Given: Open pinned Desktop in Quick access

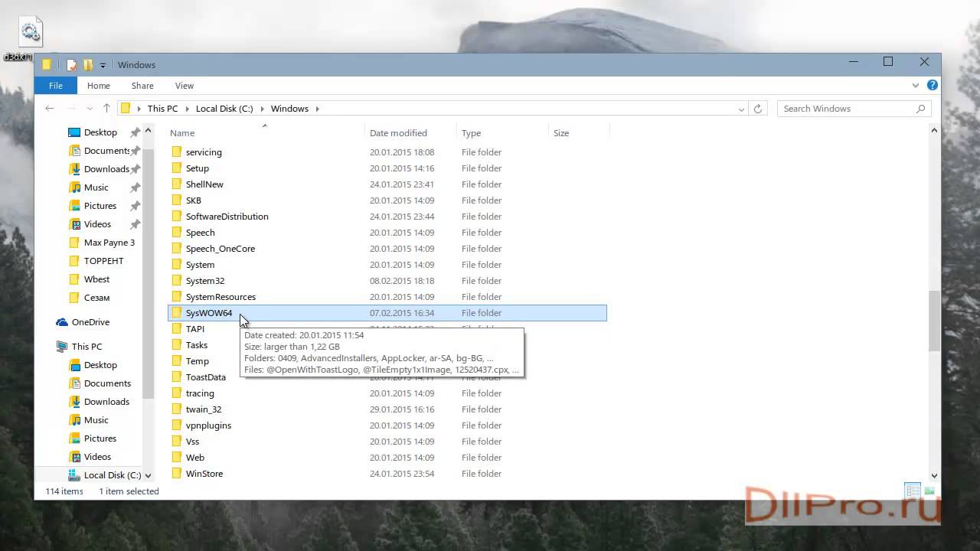Looking at the screenshot, I should [100, 132].
